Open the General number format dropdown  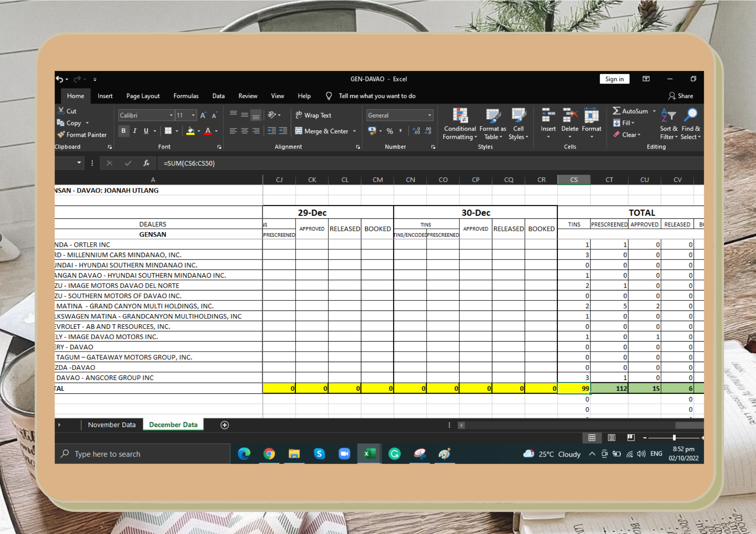point(429,115)
